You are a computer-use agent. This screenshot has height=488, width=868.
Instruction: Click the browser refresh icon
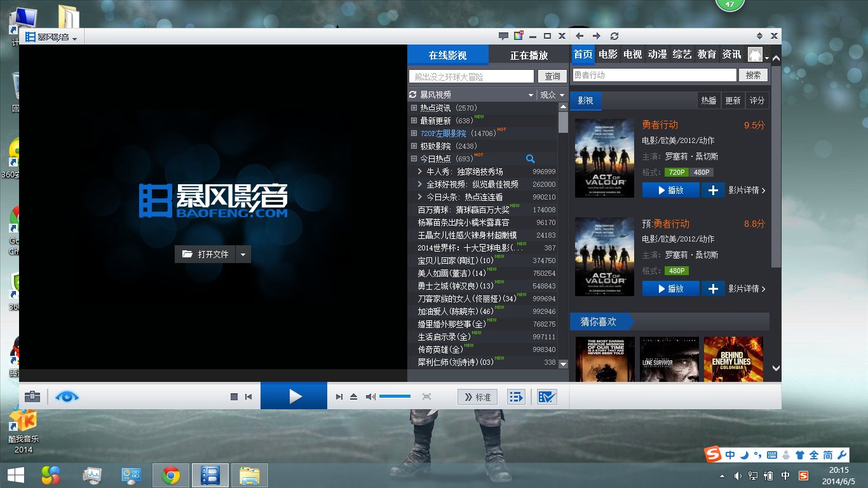(x=614, y=36)
